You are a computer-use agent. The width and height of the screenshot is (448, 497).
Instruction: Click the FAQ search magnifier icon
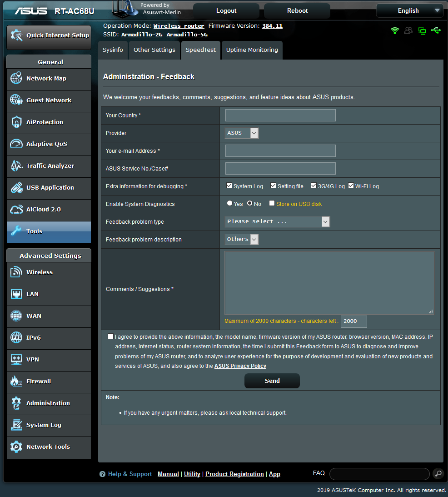[x=438, y=473]
